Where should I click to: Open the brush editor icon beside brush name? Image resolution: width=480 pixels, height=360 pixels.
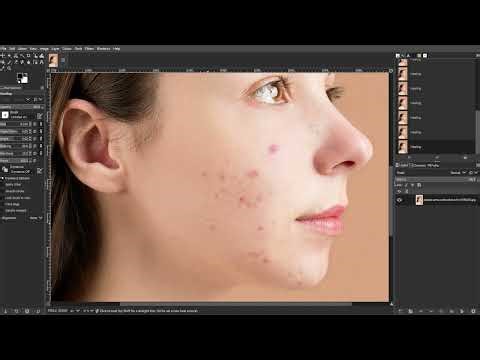(40, 115)
